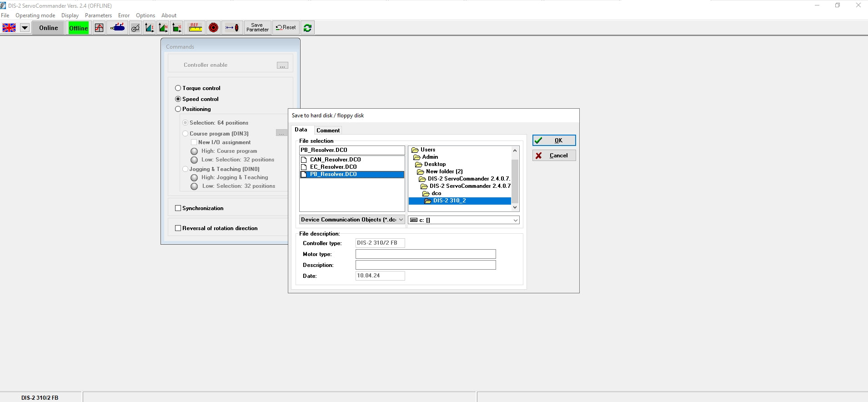Open the oscilloscope graph tool

[x=99, y=28]
